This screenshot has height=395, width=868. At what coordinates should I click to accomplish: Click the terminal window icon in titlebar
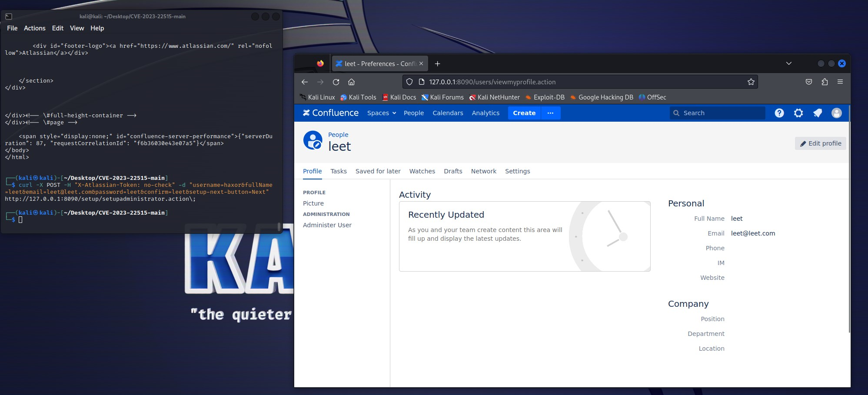click(x=9, y=17)
